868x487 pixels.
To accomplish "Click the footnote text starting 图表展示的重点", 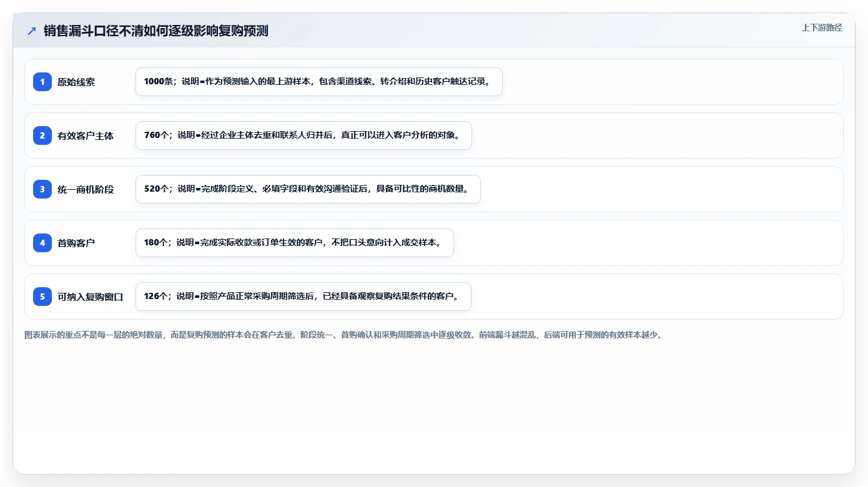I will (x=343, y=335).
